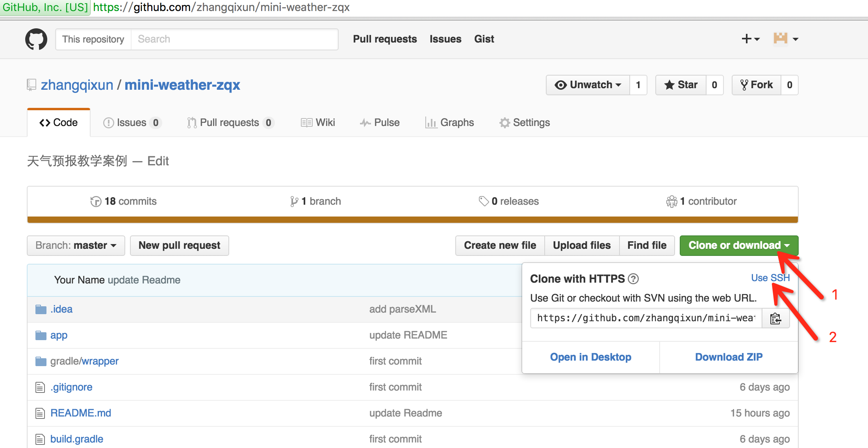Open the plus create-new menu
The width and height of the screenshot is (868, 448).
tap(750, 39)
